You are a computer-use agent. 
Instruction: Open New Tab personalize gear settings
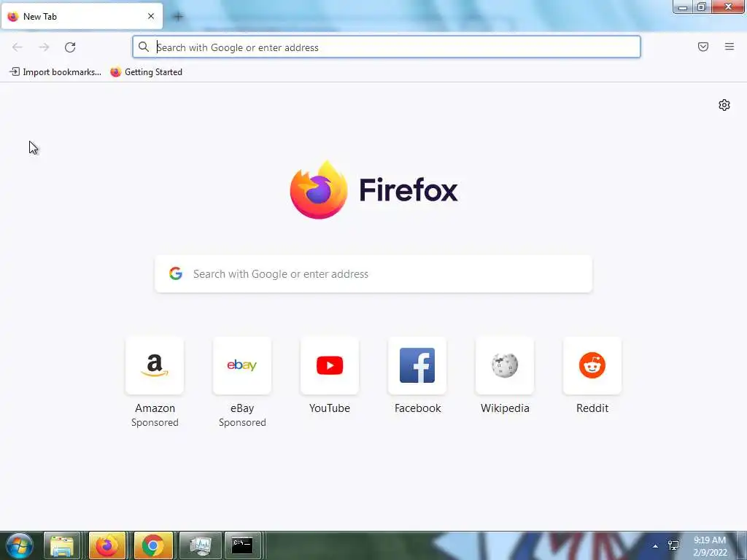click(724, 105)
